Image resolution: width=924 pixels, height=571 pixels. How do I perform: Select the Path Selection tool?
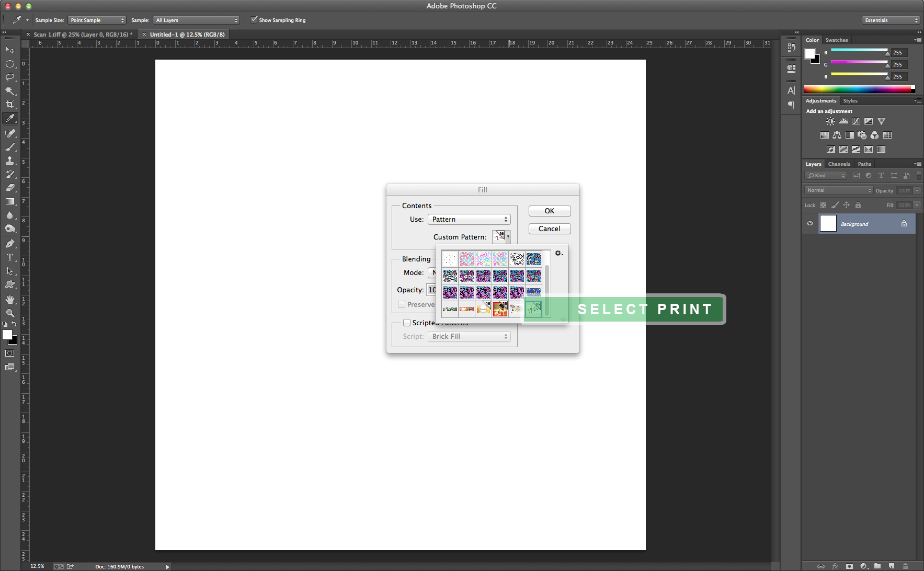coord(10,271)
